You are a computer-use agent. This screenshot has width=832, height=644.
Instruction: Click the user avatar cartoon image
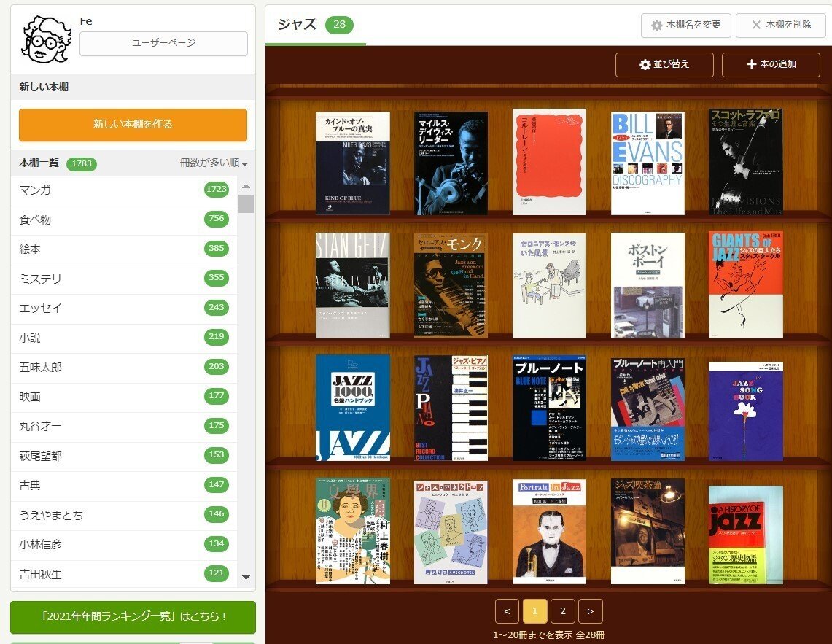(46, 39)
